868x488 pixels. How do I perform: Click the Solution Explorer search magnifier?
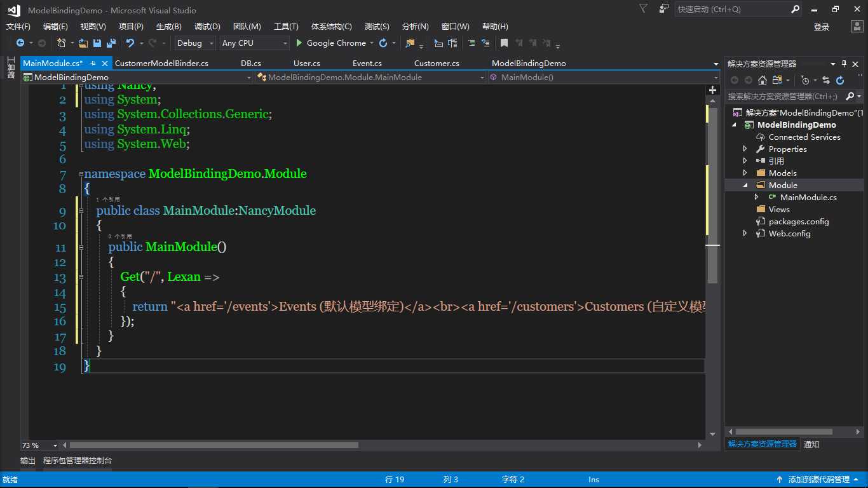pyautogui.click(x=850, y=97)
